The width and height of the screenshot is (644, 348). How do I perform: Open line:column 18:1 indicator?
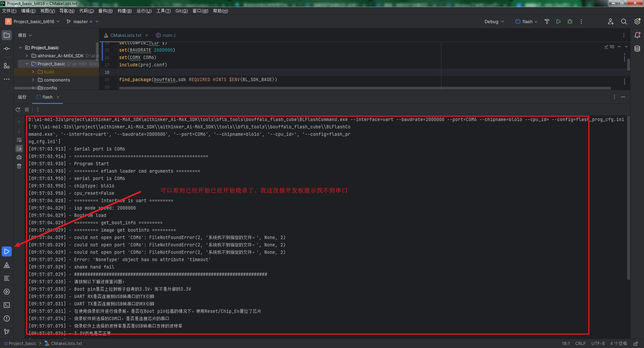[x=566, y=343]
